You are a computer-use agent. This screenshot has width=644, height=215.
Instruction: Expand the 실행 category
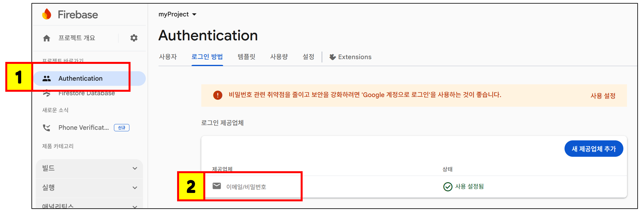pos(89,188)
